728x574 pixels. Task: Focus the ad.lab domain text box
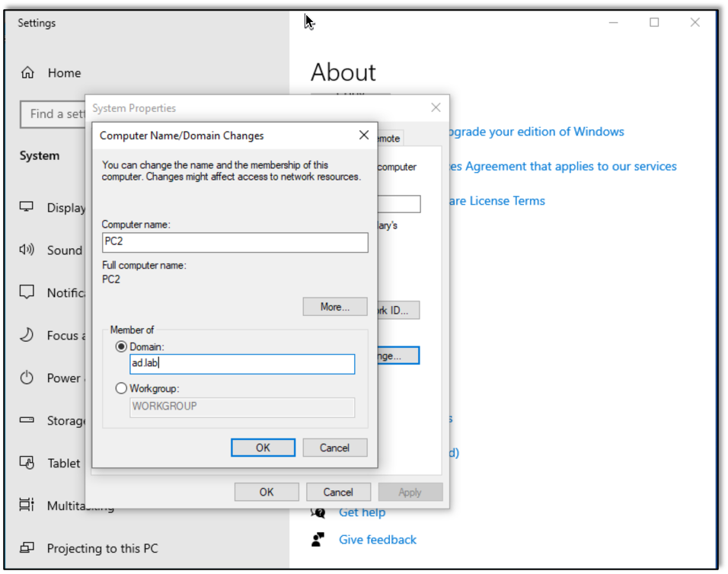241,364
